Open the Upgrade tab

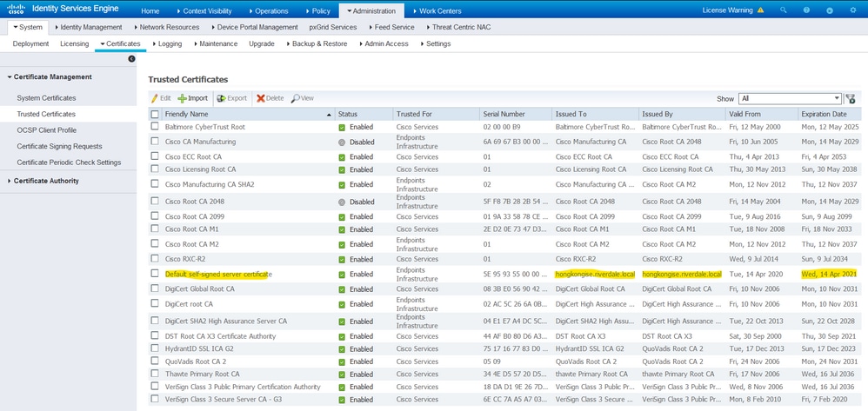tap(261, 43)
